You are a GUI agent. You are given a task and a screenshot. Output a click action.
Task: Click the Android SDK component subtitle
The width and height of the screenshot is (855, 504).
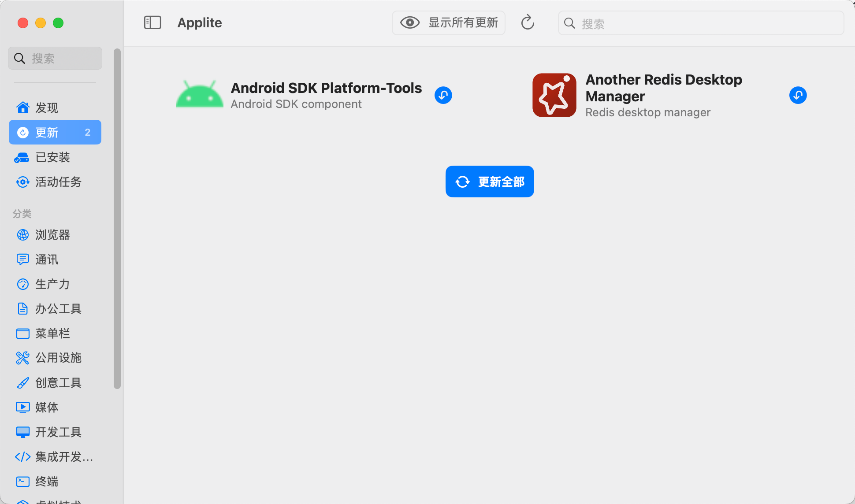click(296, 104)
